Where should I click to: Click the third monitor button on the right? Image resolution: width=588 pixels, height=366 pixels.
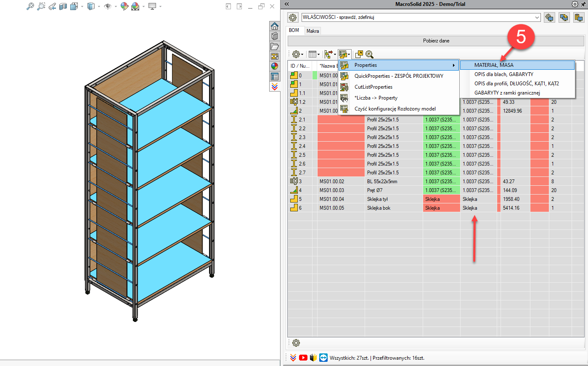pyautogui.click(x=579, y=18)
